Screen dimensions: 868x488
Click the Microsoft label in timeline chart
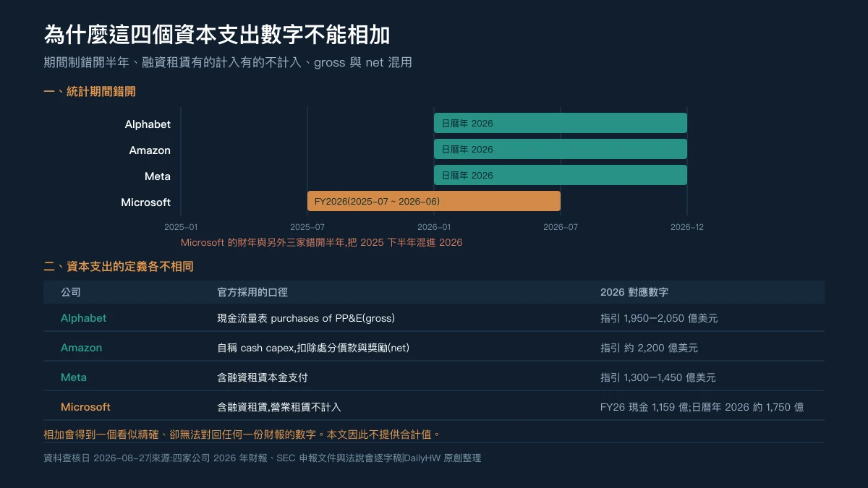coord(146,202)
